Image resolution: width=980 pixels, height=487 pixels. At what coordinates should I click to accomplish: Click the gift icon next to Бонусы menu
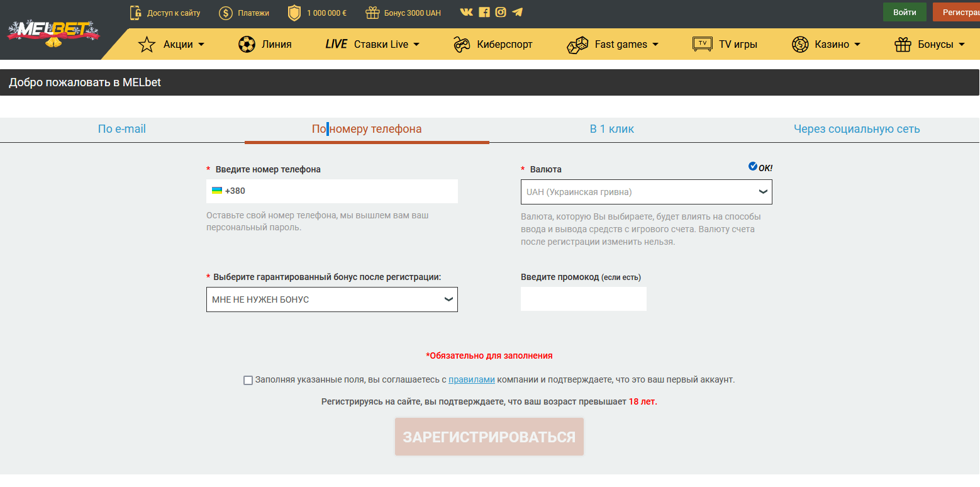(x=903, y=44)
